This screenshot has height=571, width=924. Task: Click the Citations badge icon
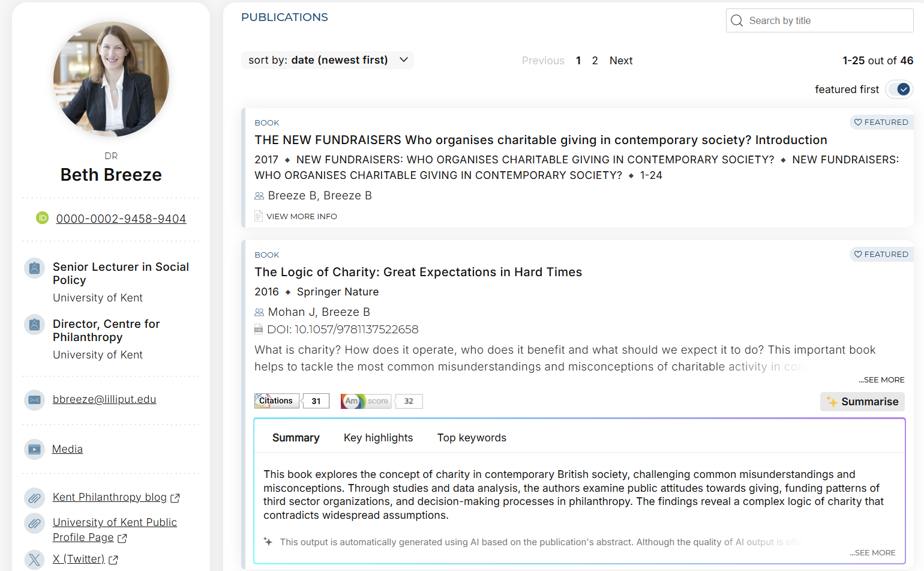277,401
